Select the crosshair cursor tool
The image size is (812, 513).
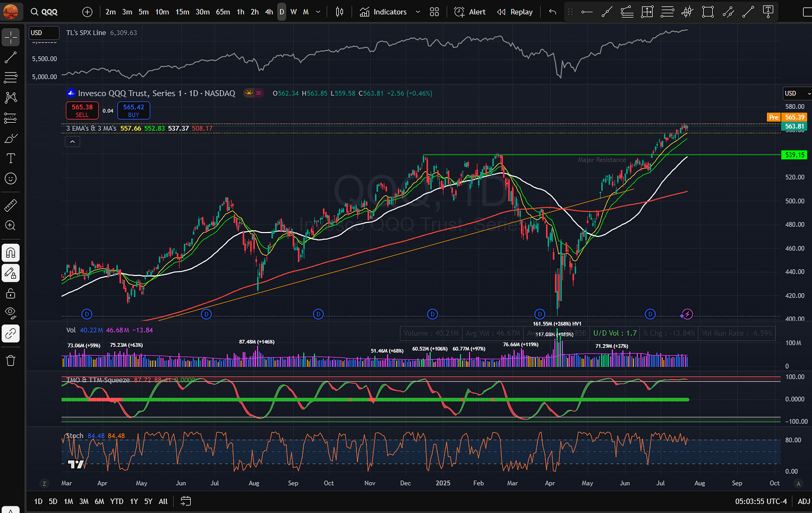[x=11, y=37]
